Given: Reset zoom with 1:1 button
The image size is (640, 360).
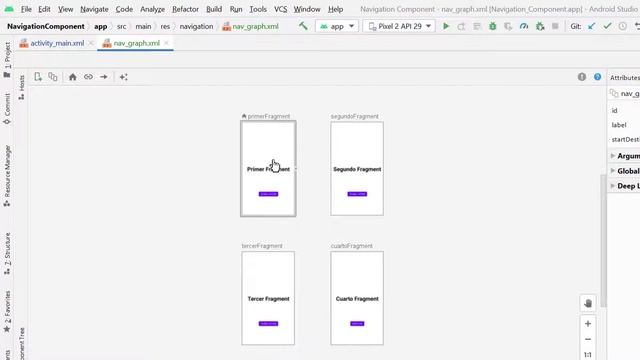Looking at the screenshot, I should [x=588, y=355].
